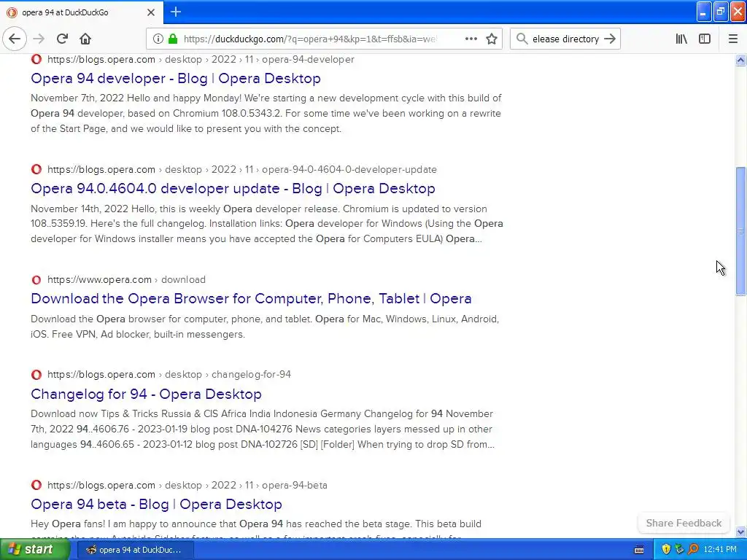This screenshot has height=560, width=747.
Task: Open 'Opera 94.0.4604.0 developer update' result
Action: point(233,188)
